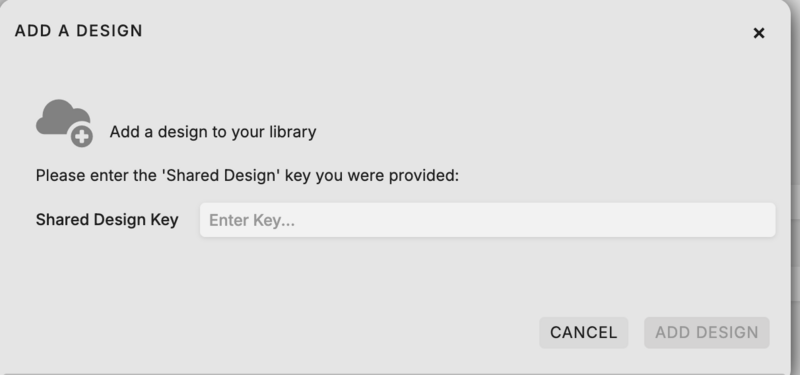Click the plus badge on cloud icon
Viewport: 800px width, 375px height.
click(x=82, y=136)
